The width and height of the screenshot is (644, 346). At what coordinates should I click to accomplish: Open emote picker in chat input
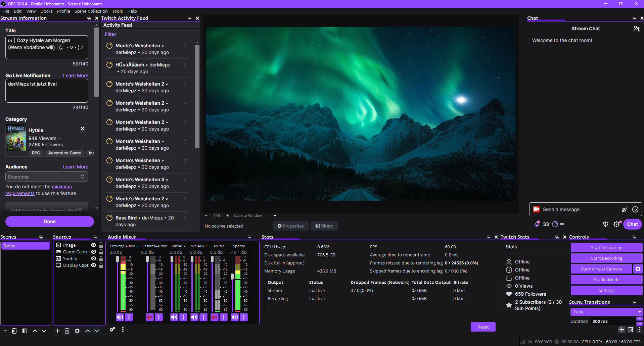pyautogui.click(x=635, y=209)
